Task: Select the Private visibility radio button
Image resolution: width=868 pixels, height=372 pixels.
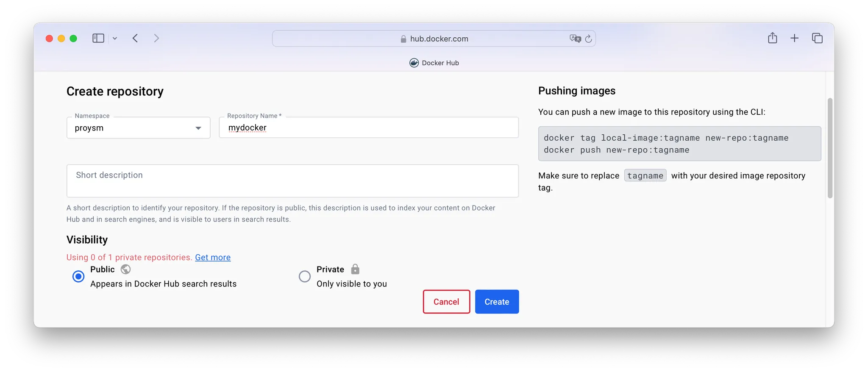Action: pos(305,277)
